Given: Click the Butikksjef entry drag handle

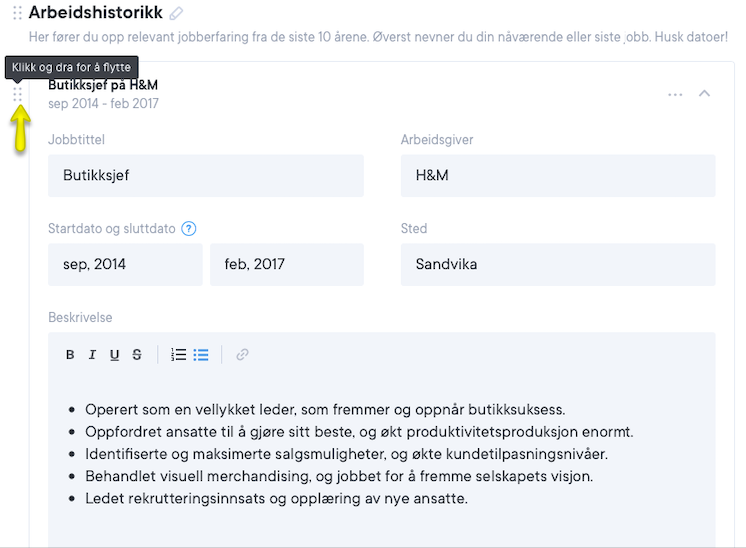Looking at the screenshot, I should pyautogui.click(x=18, y=94).
